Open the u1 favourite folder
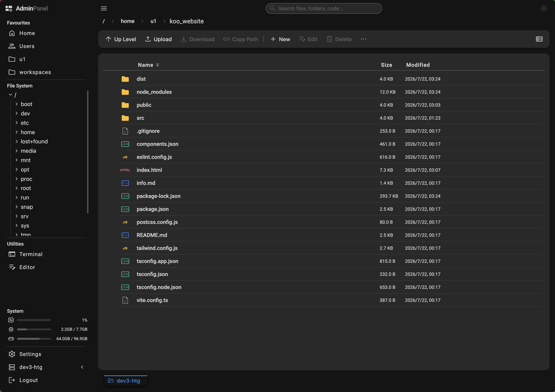The image size is (555, 392). point(46,59)
